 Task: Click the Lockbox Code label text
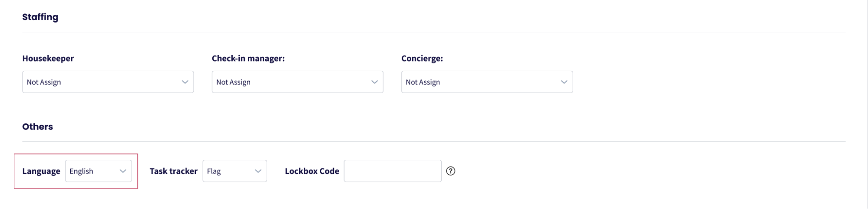[x=312, y=171]
